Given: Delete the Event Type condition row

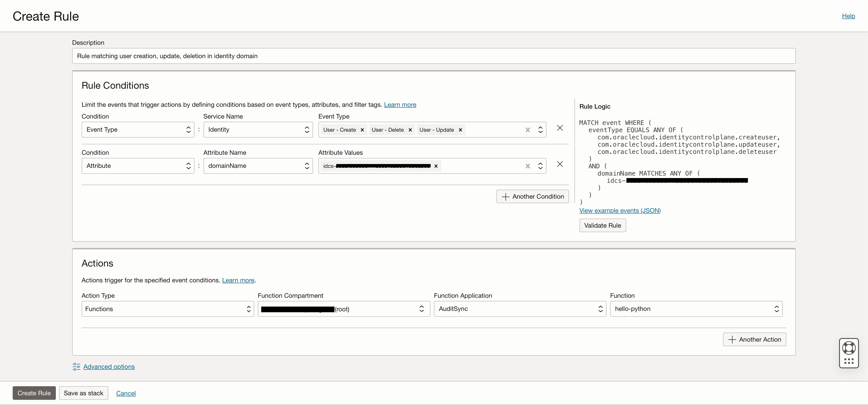Looking at the screenshot, I should [x=560, y=128].
